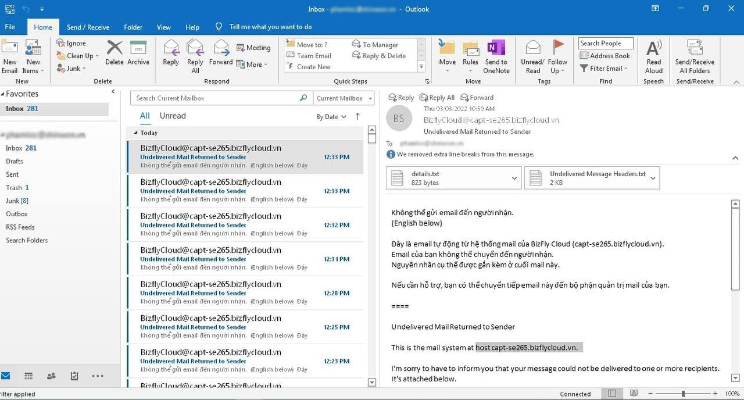Open the File menu
The width and height of the screenshot is (744, 400).
pos(10,27)
